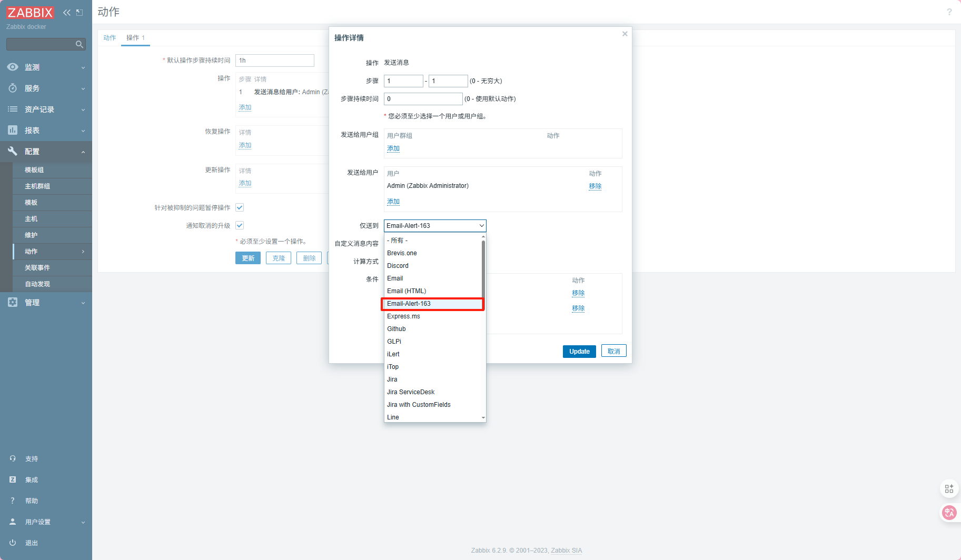Click the eye icon for 监测 menu

pos(13,67)
